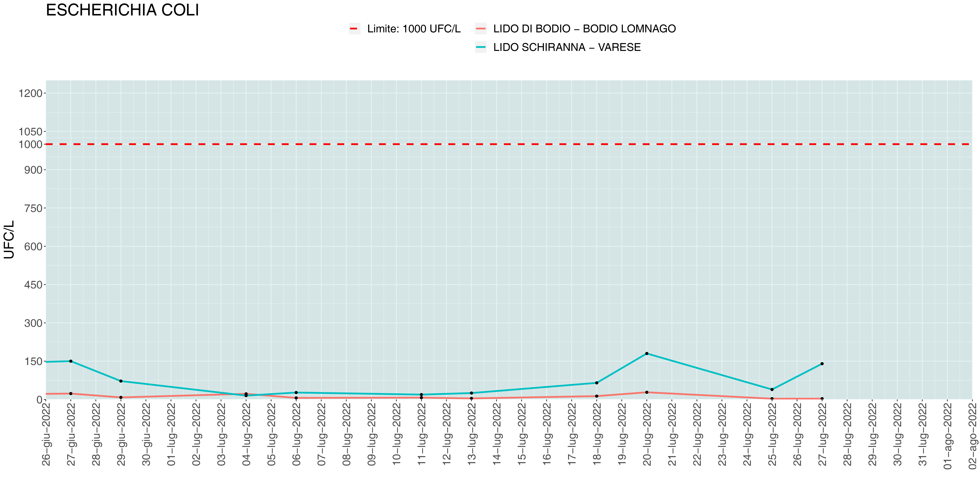980x488 pixels.
Task: Click the red dashed Limite legend swatch
Action: coord(354,28)
